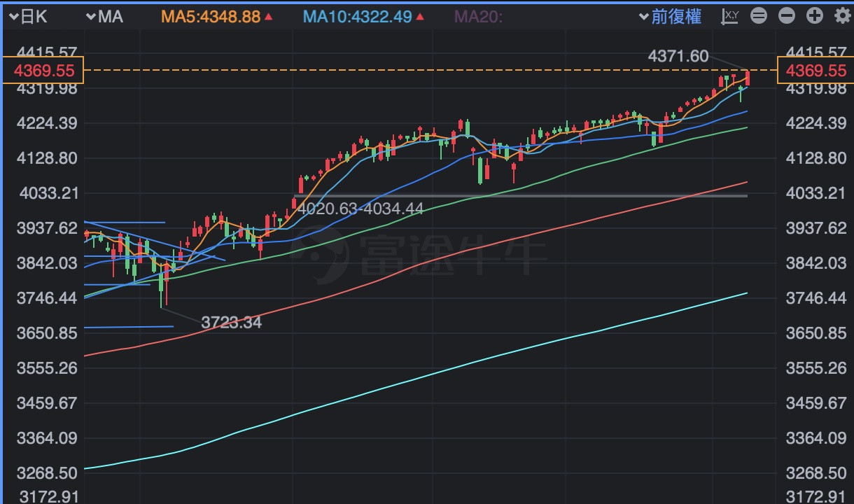Open the X,Y axis settings icon
Screen dimensions: 854x504
pyautogui.click(x=730, y=15)
